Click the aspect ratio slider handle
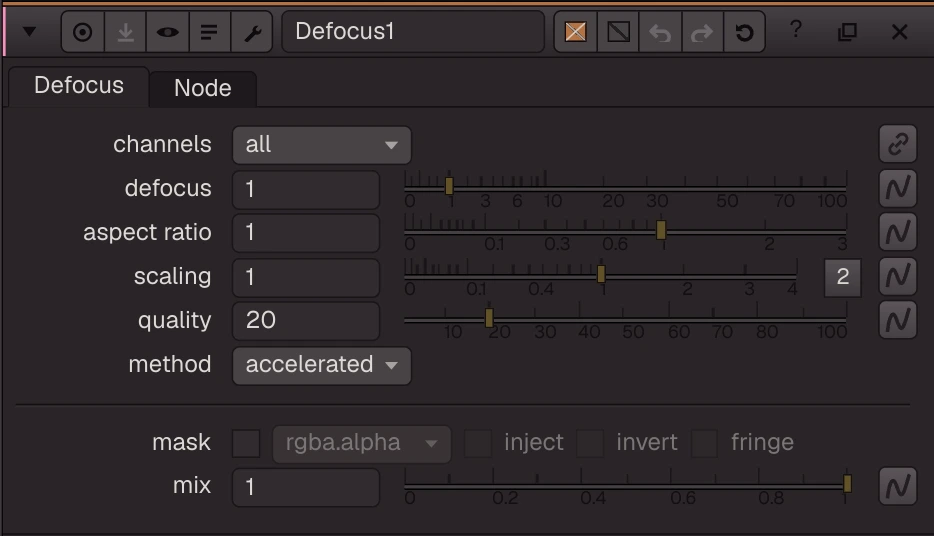 coord(661,230)
